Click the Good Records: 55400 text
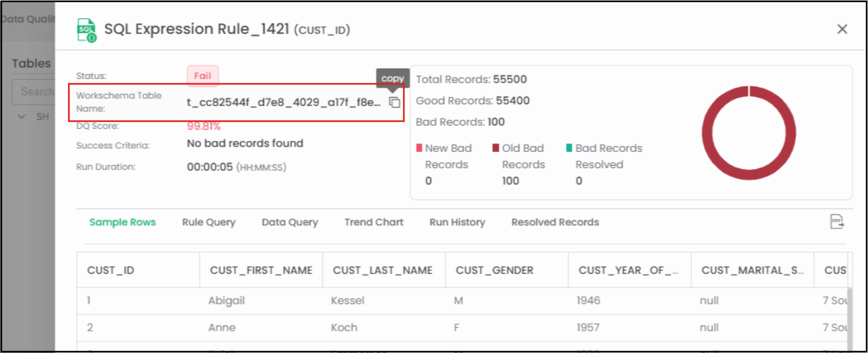This screenshot has height=353, width=868. (x=473, y=101)
